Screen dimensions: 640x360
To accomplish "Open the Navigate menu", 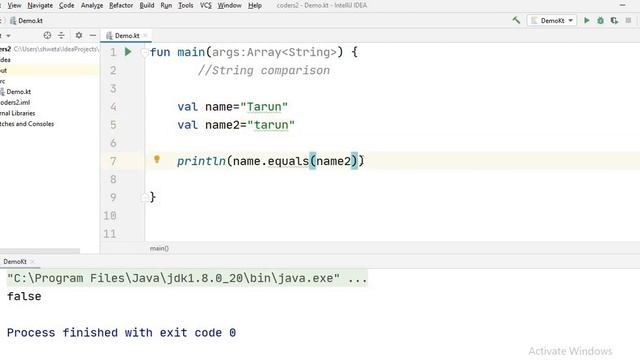I will point(40,5).
